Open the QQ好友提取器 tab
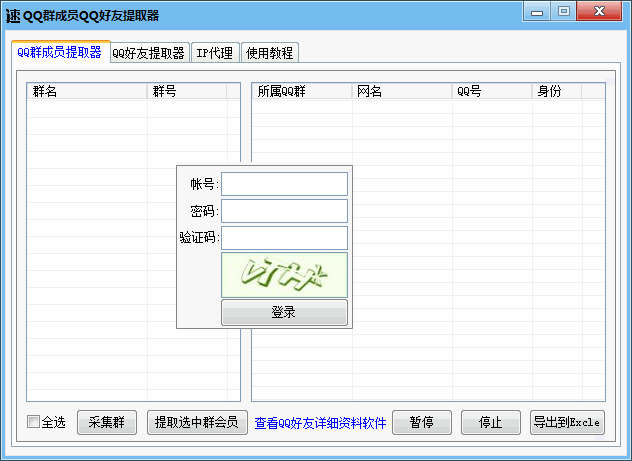The width and height of the screenshot is (632, 461). pyautogui.click(x=150, y=53)
